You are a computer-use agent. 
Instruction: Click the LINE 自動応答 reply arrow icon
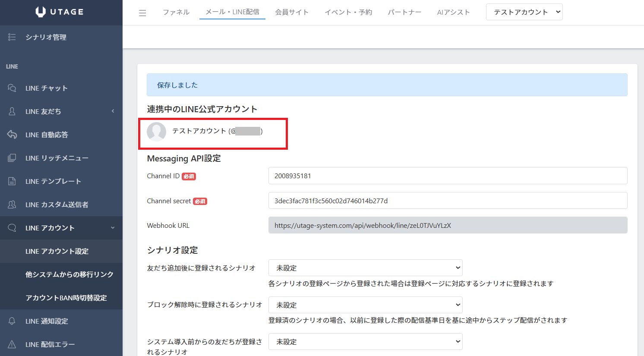12,135
